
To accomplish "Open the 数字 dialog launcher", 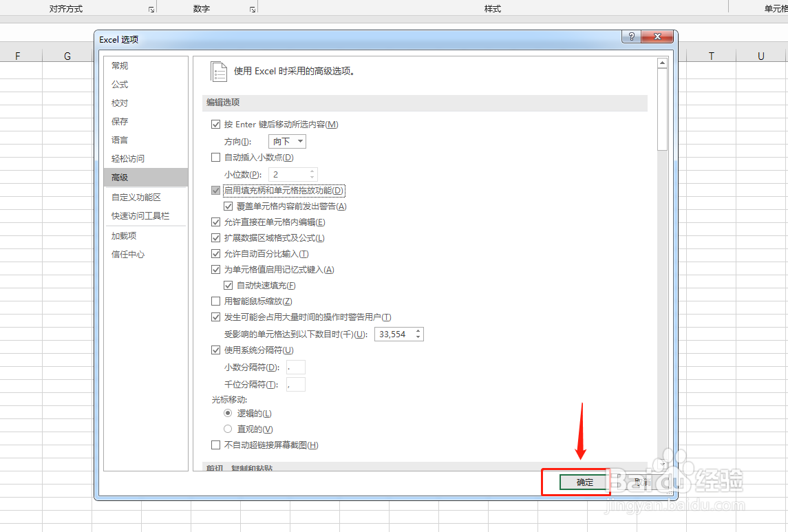I will pyautogui.click(x=253, y=10).
